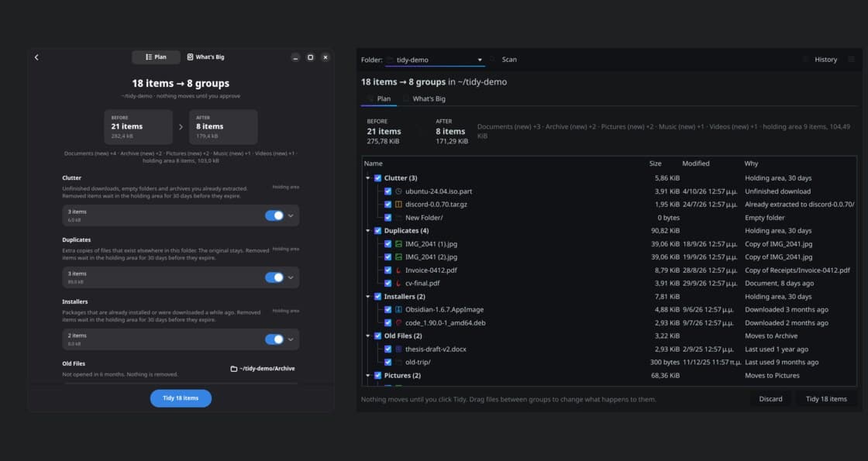The width and height of the screenshot is (868, 461).
Task: Click the Scan button
Action: (x=505, y=59)
